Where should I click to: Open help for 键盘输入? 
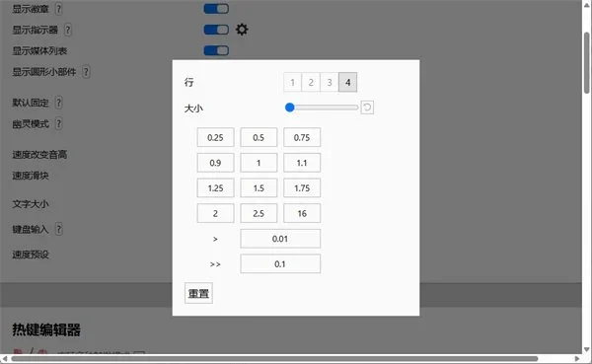click(58, 229)
